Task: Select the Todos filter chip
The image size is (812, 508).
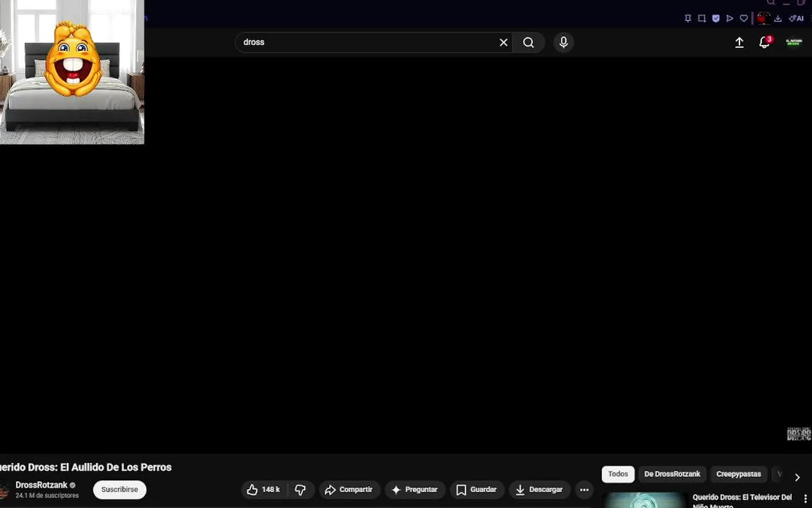Action: pos(617,474)
